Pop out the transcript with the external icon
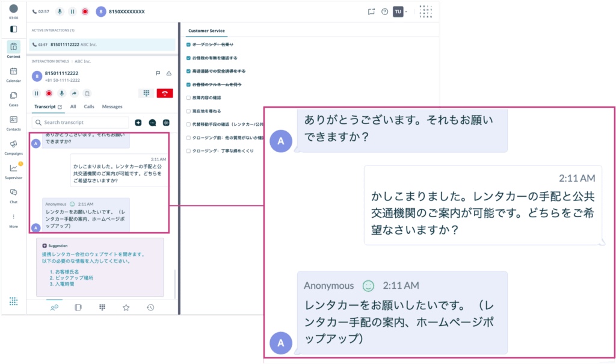The width and height of the screenshot is (616, 364). (60, 107)
